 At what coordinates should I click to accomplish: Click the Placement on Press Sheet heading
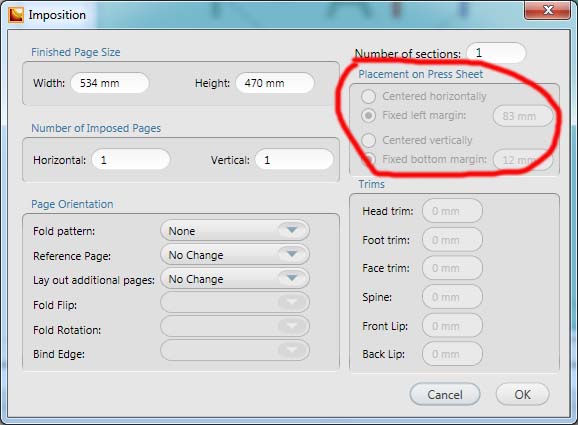421,74
